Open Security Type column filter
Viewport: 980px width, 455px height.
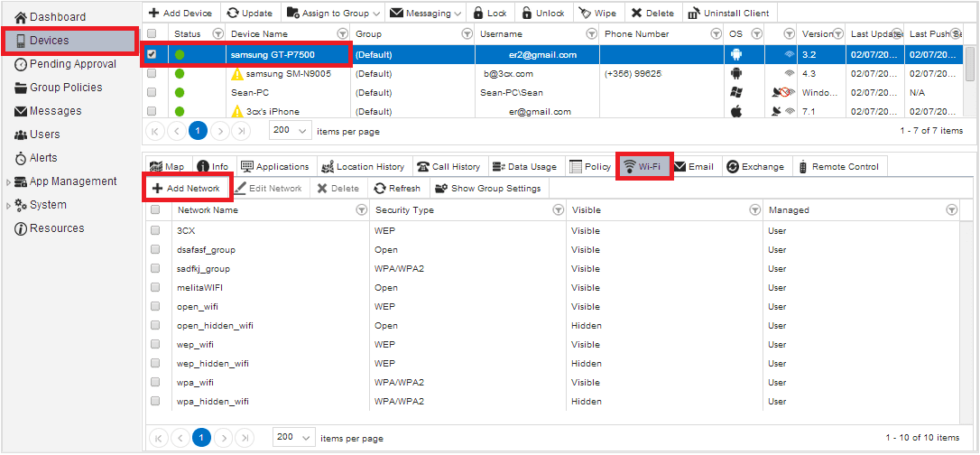[x=558, y=210]
